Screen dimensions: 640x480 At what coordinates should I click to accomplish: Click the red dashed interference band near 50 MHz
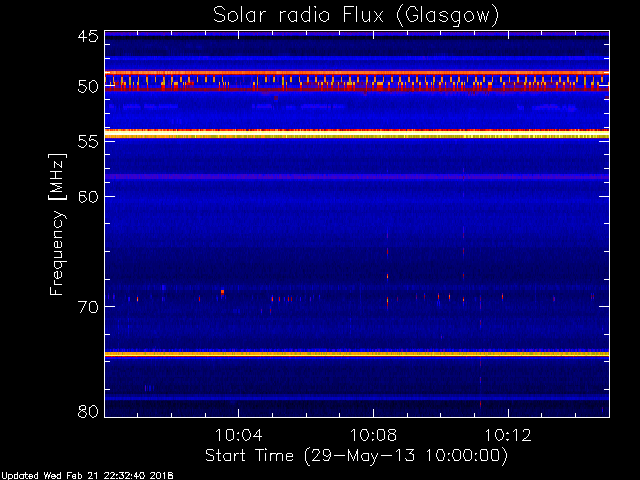tap(357, 82)
